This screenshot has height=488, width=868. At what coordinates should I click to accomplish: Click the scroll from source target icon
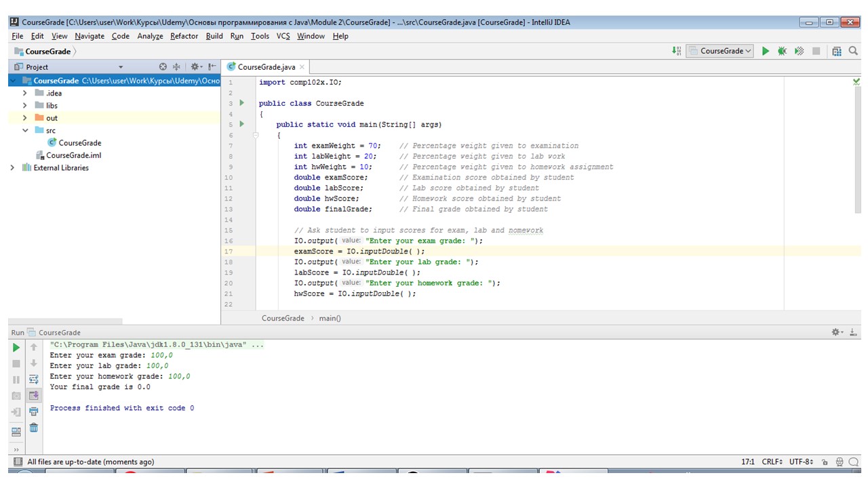click(163, 66)
